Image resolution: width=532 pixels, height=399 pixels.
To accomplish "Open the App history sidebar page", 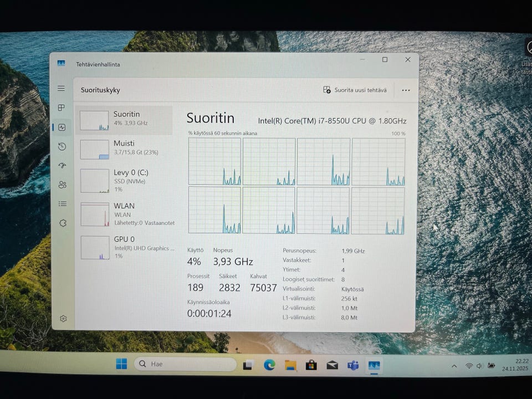I will pyautogui.click(x=62, y=146).
